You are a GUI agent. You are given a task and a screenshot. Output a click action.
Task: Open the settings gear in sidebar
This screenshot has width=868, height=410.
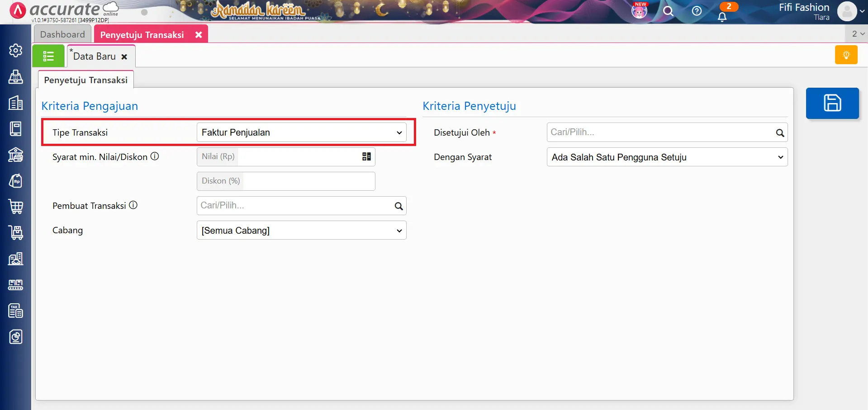coord(16,50)
